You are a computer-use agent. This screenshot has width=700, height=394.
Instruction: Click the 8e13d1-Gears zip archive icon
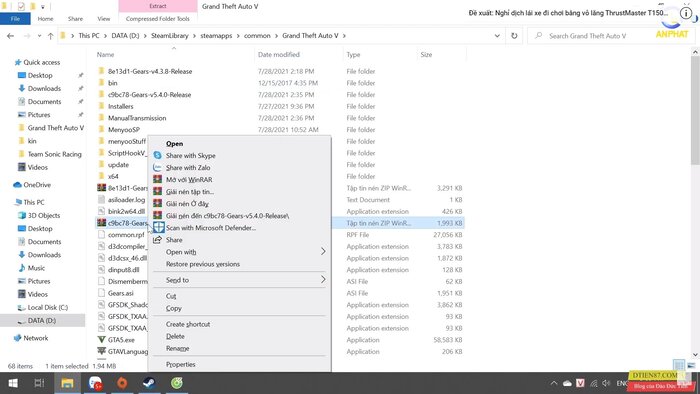pos(101,188)
